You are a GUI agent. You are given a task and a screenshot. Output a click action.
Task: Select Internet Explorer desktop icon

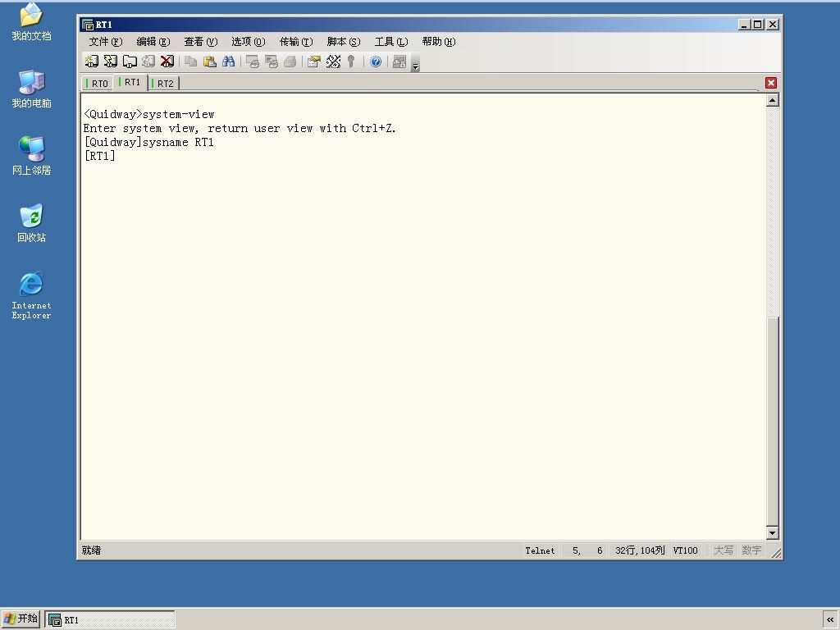[32, 295]
